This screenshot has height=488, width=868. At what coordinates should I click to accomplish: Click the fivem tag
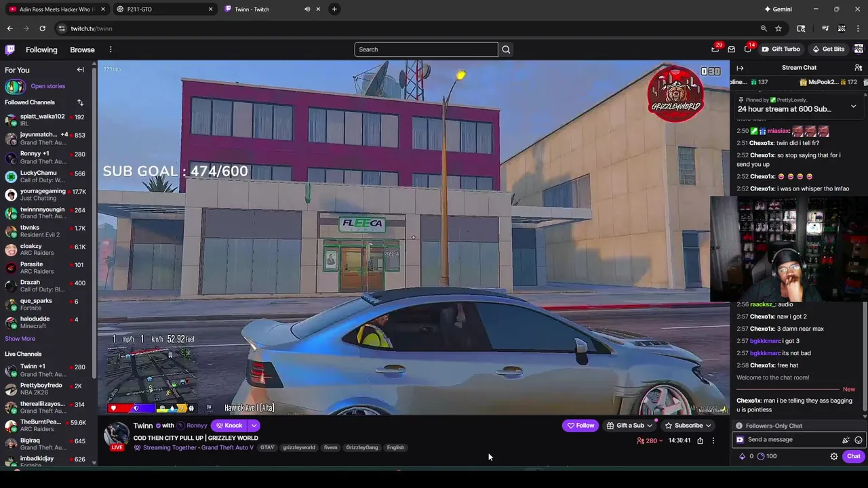[x=330, y=447]
